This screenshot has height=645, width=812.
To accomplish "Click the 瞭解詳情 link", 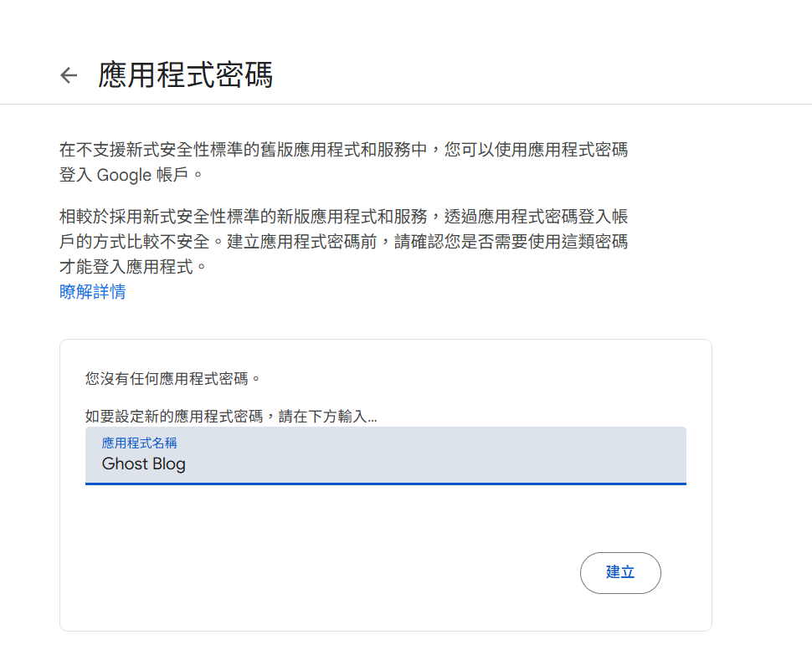I will pos(93,292).
